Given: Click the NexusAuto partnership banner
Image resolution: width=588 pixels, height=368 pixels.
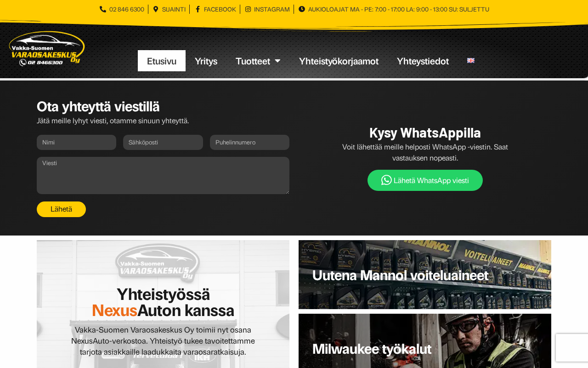Looking at the screenshot, I should click(163, 304).
